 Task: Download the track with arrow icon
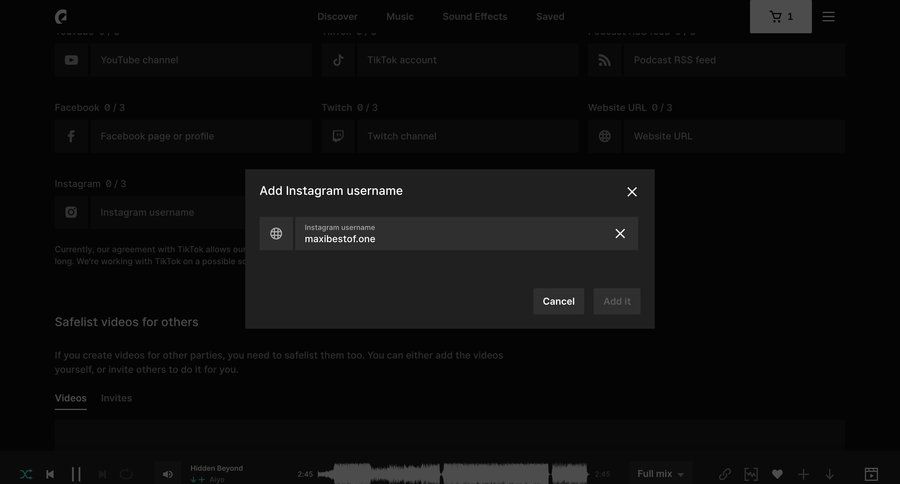pos(829,474)
